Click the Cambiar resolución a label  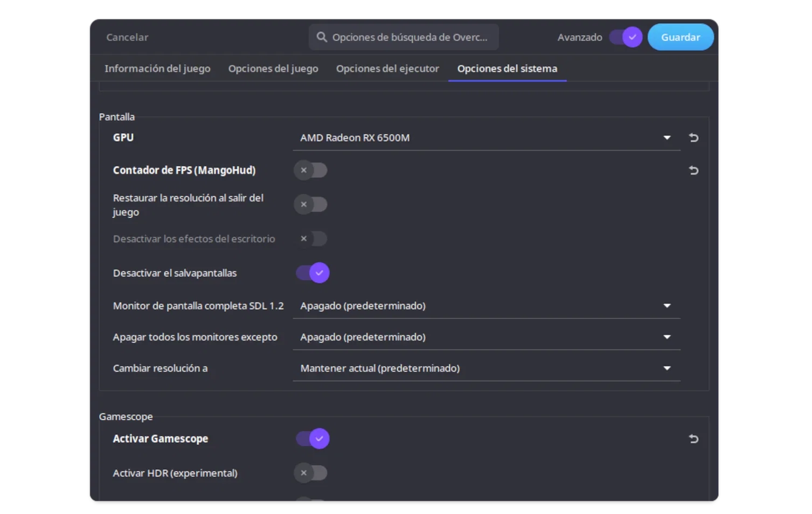[x=160, y=369]
